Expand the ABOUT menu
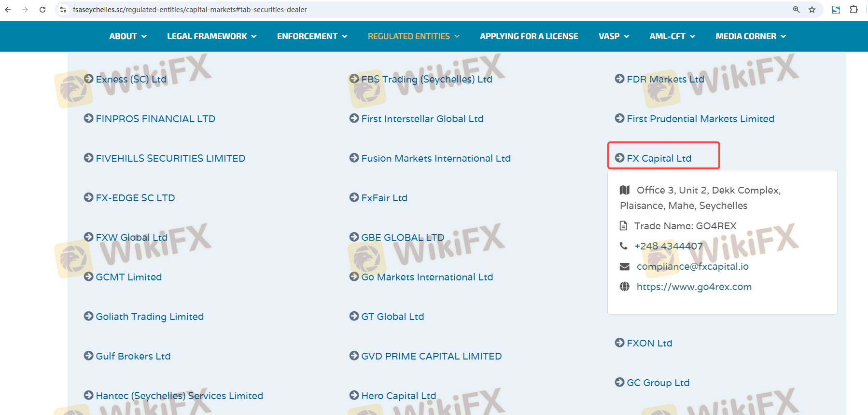Viewport: 868px width, 415px height. click(128, 36)
